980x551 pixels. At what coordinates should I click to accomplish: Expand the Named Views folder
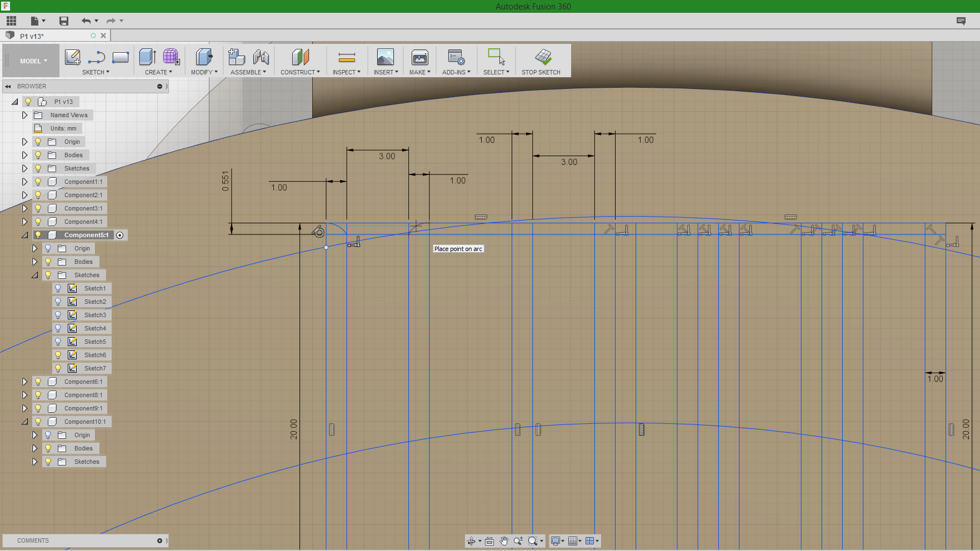pos(25,115)
